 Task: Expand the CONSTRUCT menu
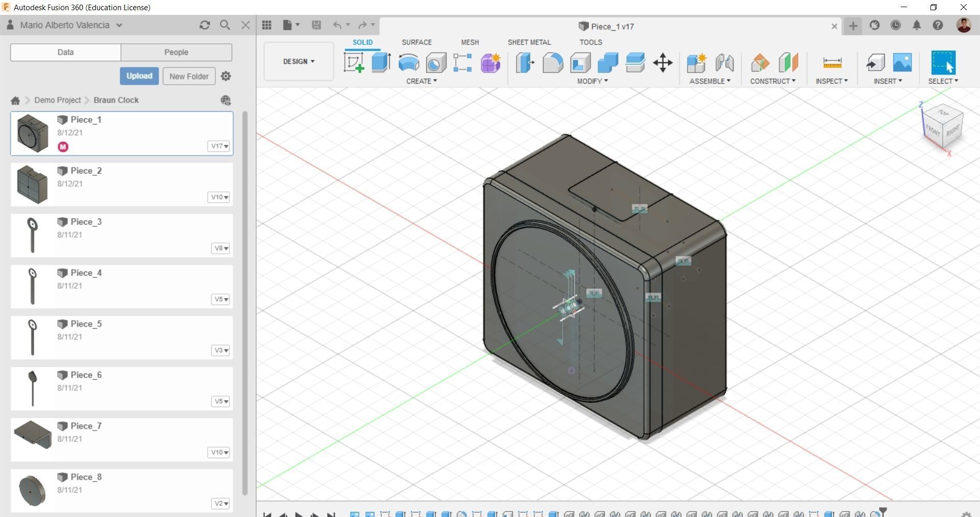click(x=773, y=81)
